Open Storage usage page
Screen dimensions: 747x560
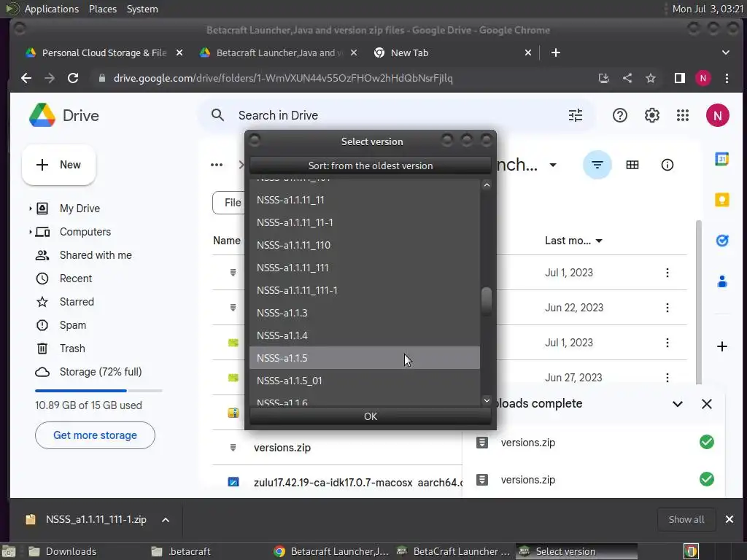pos(100,372)
